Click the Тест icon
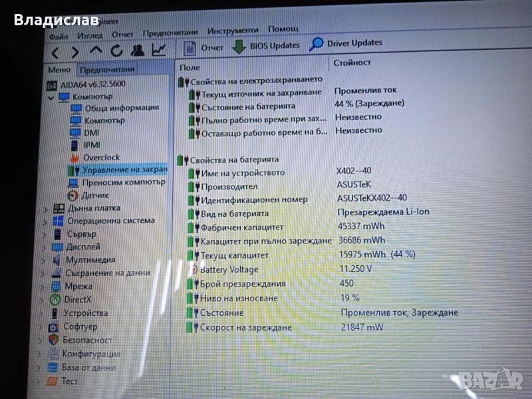Image resolution: width=532 pixels, height=399 pixels. click(52, 381)
